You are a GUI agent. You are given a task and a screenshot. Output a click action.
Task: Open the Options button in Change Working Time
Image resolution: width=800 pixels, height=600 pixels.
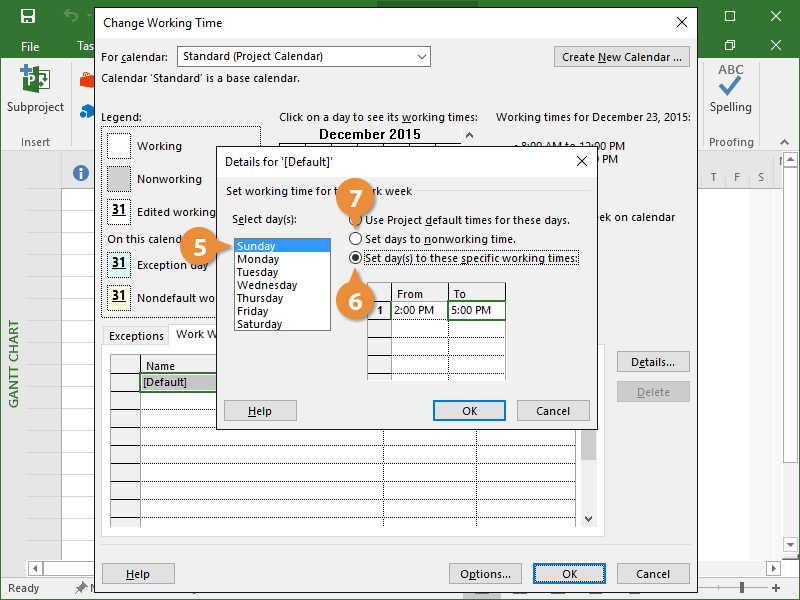(x=485, y=574)
